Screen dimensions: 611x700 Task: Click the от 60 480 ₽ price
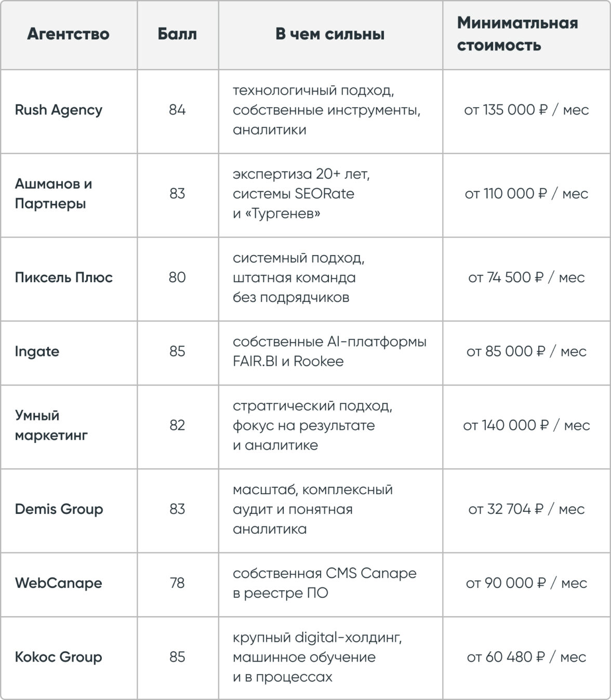point(526,657)
